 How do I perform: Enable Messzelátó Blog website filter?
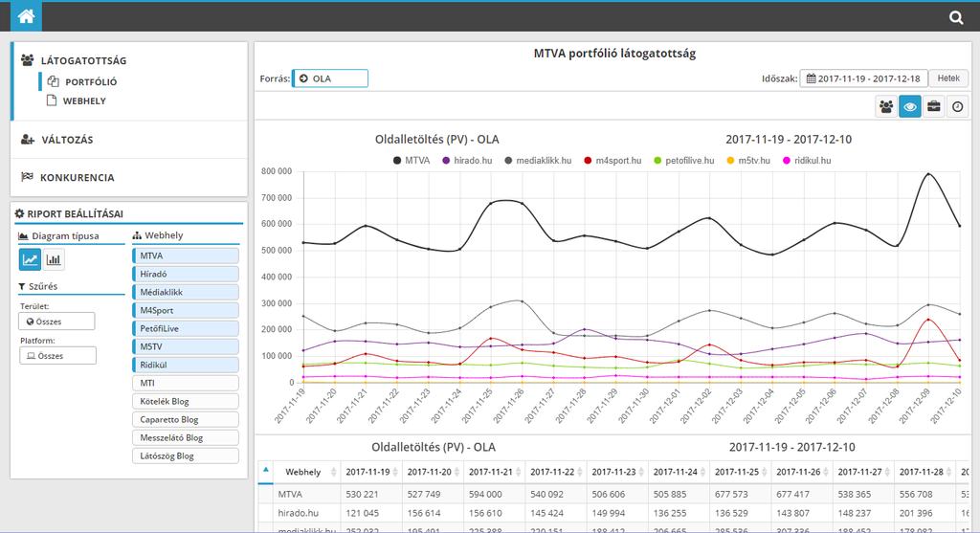pos(186,437)
